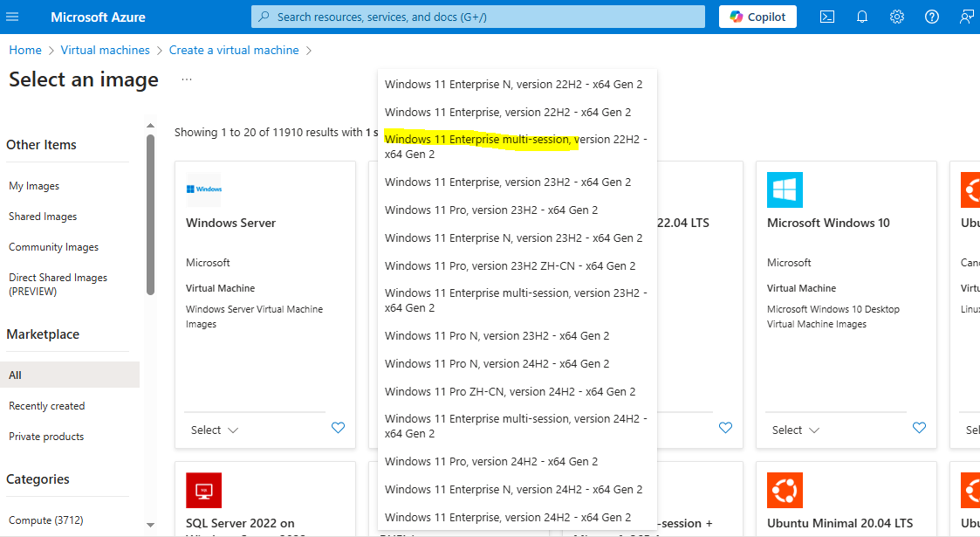Open My Images in the sidebar
Image resolution: width=980 pixels, height=537 pixels.
click(x=34, y=186)
